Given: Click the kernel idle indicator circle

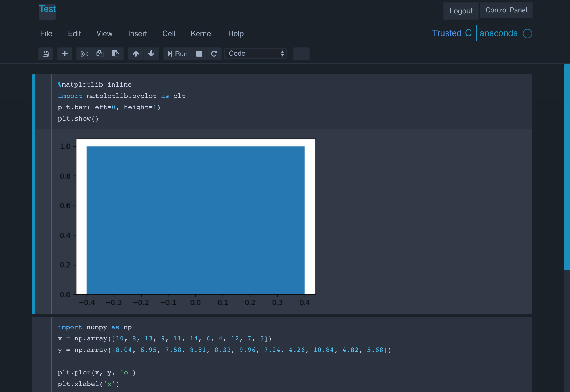Looking at the screenshot, I should pyautogui.click(x=527, y=33).
